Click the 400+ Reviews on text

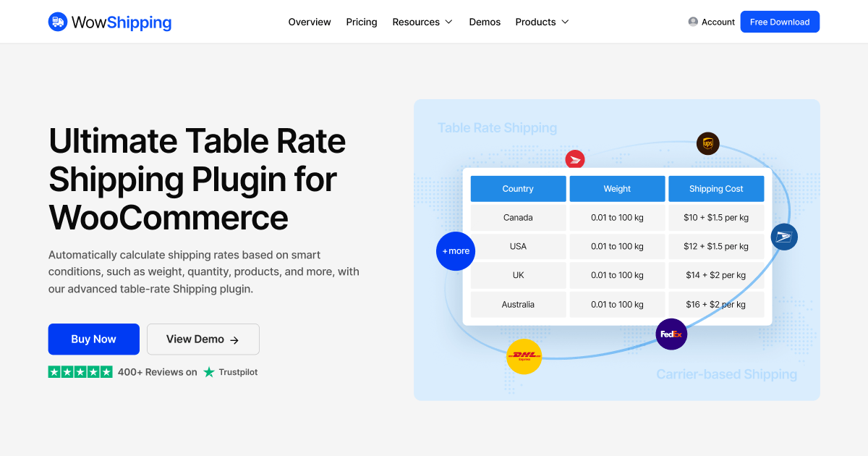click(x=158, y=372)
